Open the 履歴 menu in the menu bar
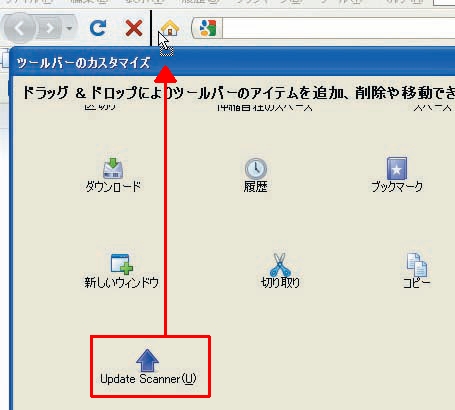This screenshot has height=410, width=455. coord(200,2)
